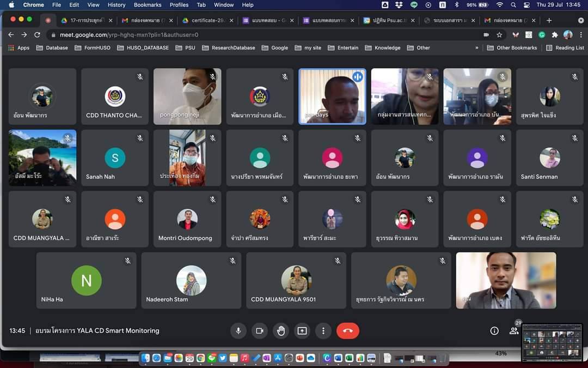Open the Extensions puzzle icon

pos(555,35)
